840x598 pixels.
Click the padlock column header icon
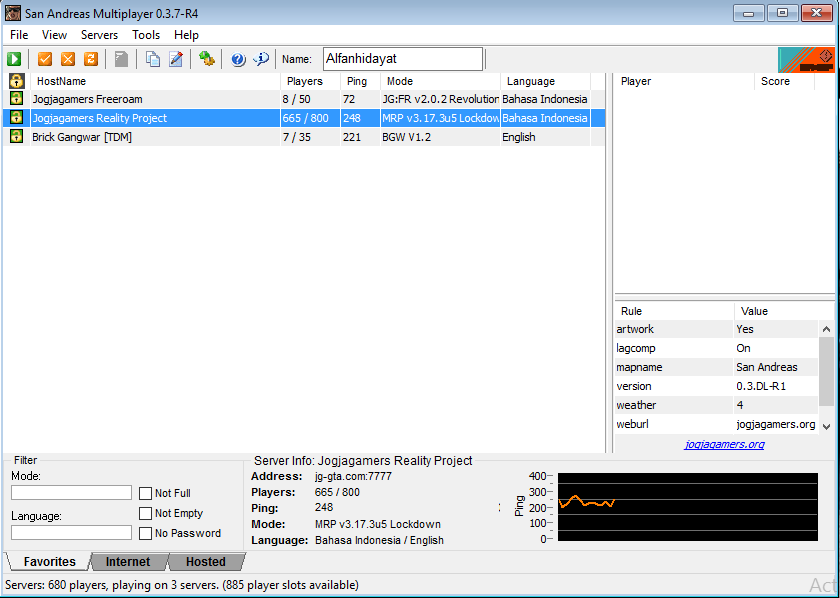click(x=17, y=81)
